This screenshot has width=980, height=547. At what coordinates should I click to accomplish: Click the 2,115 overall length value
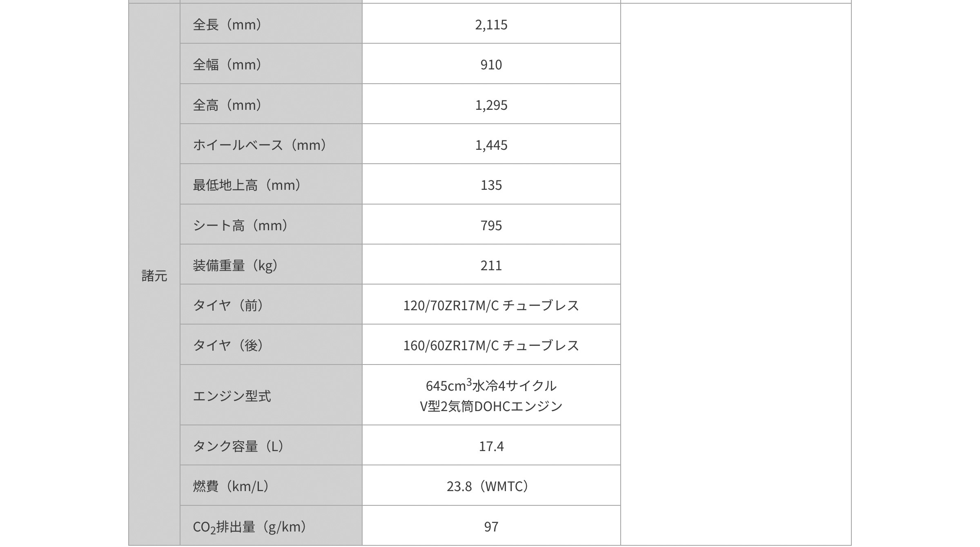coord(491,24)
